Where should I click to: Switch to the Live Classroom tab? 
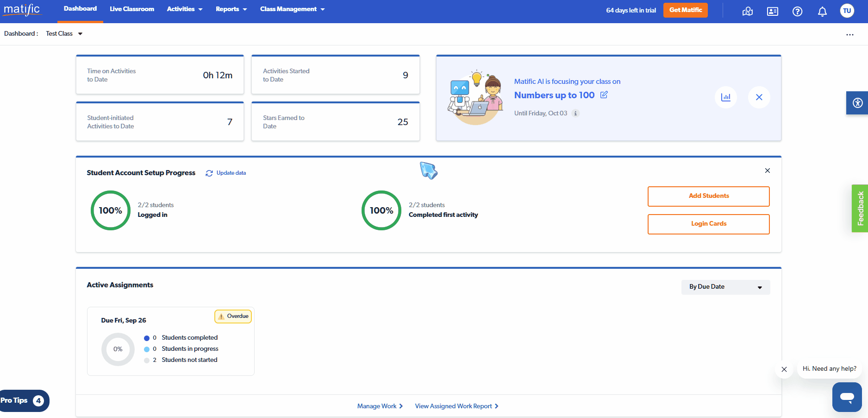[131, 9]
